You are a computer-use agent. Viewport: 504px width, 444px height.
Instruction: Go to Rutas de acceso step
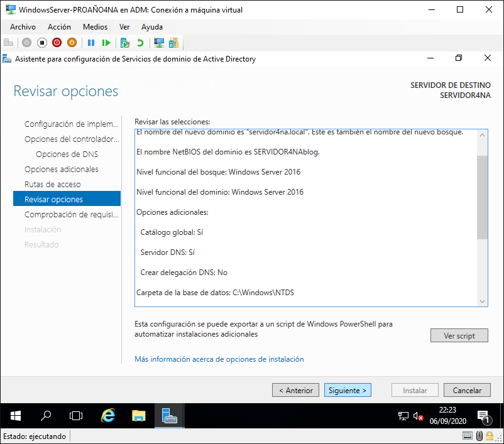coord(52,185)
